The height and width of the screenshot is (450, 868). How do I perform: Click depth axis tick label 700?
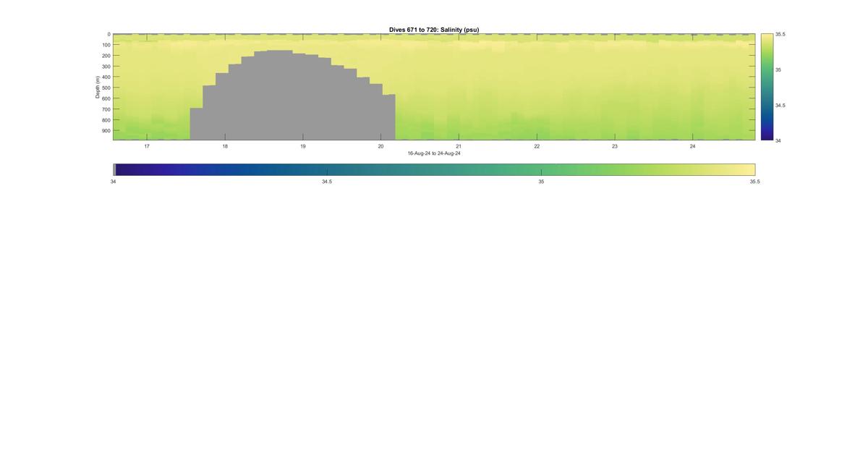pos(106,109)
